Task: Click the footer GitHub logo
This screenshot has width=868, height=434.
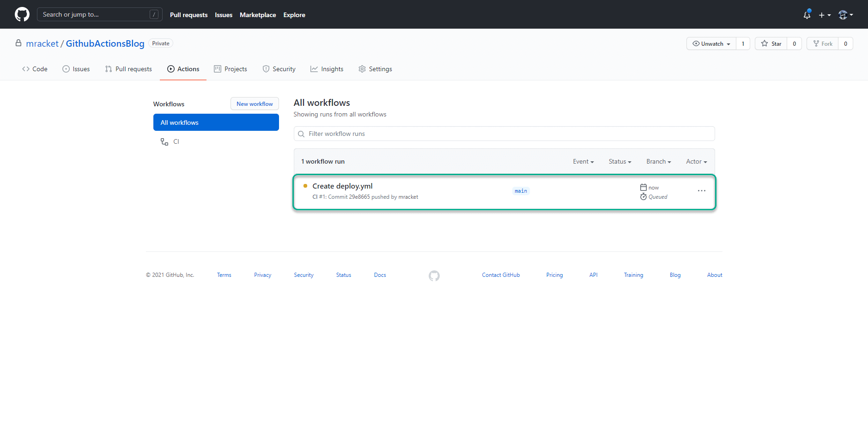Action: (x=434, y=276)
